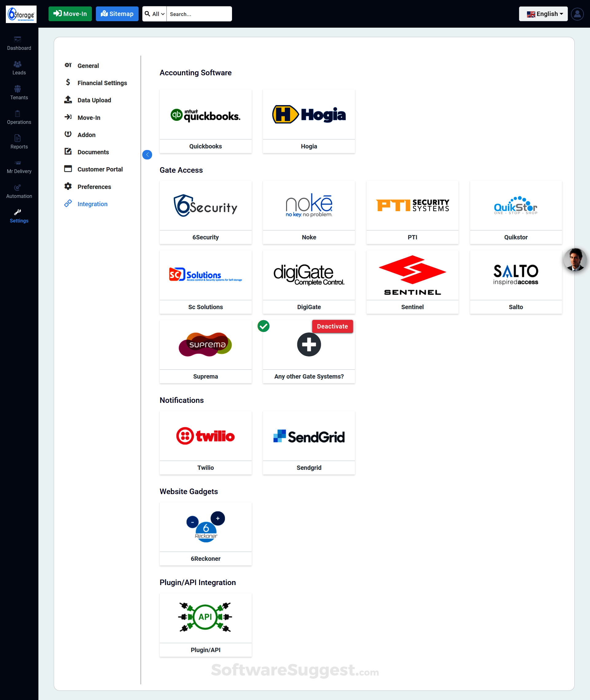The height and width of the screenshot is (700, 590).
Task: Open the 6Reckoner gadget logo
Action: click(x=205, y=527)
